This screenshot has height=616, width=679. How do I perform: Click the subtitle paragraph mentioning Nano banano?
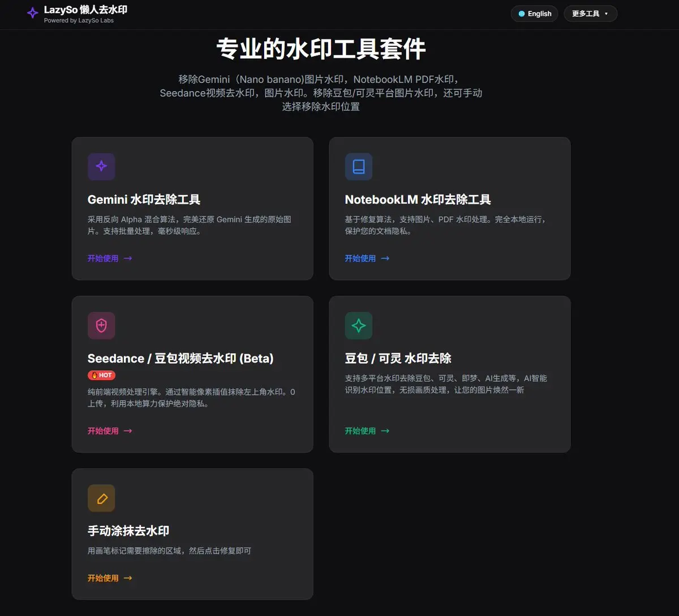pyautogui.click(x=321, y=93)
